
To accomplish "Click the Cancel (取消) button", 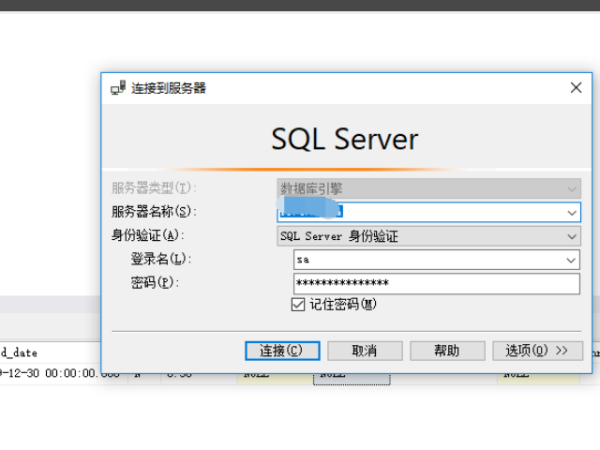I will click(x=365, y=351).
